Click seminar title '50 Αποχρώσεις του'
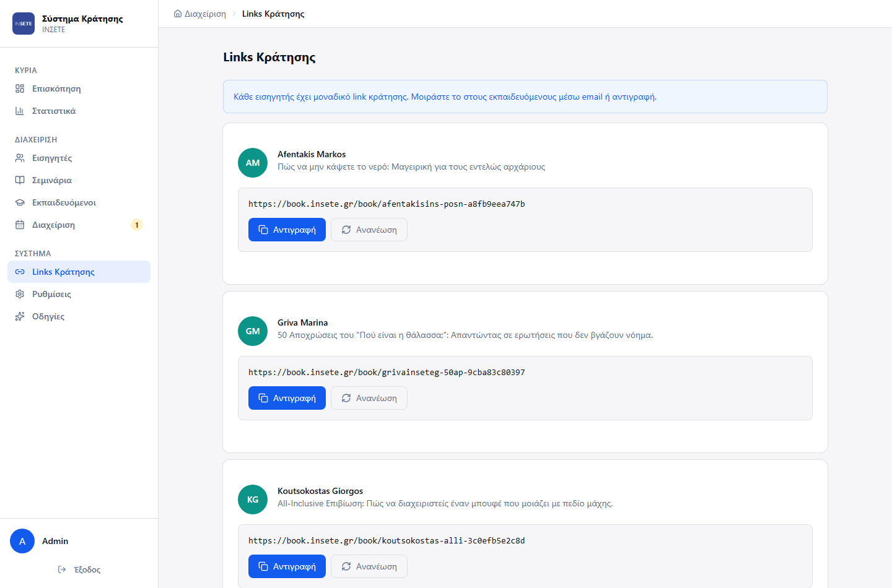 [465, 335]
